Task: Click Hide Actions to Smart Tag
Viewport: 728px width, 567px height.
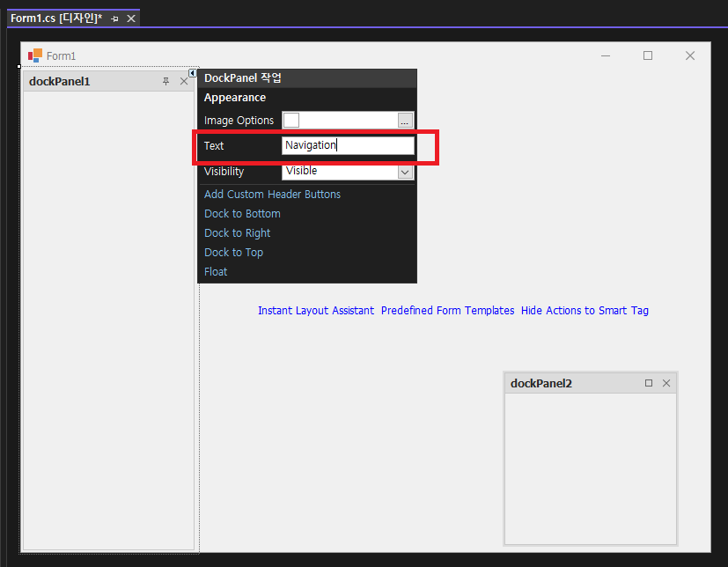Action: (585, 310)
